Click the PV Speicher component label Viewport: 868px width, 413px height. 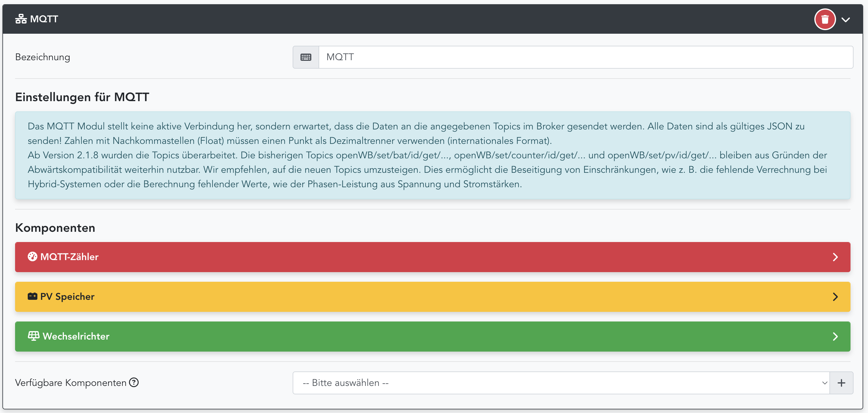pyautogui.click(x=68, y=297)
